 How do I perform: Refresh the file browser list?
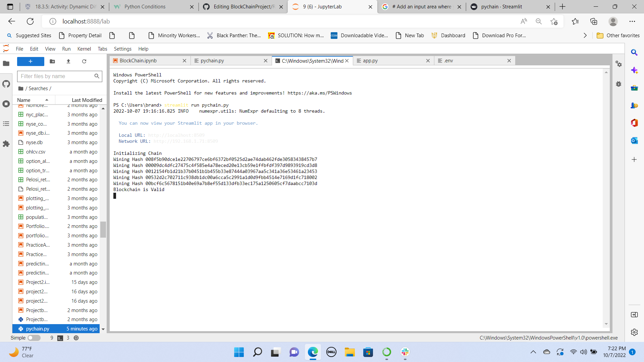pos(84,61)
